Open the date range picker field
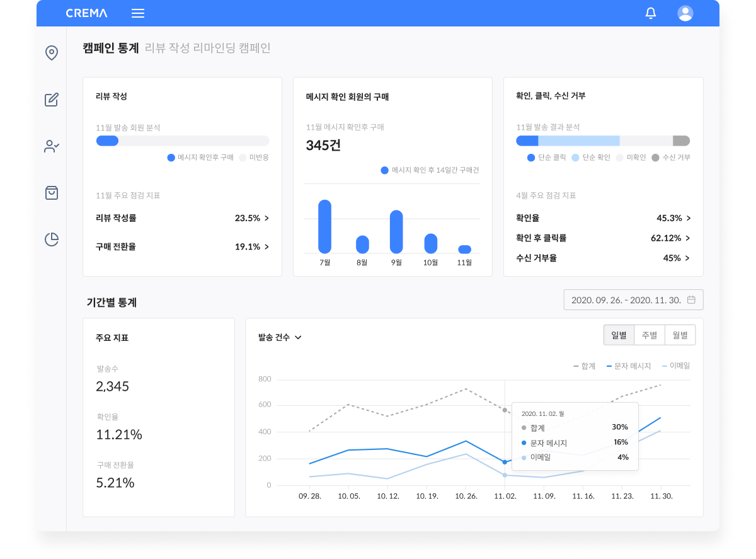This screenshot has width=756, height=559. [633, 300]
